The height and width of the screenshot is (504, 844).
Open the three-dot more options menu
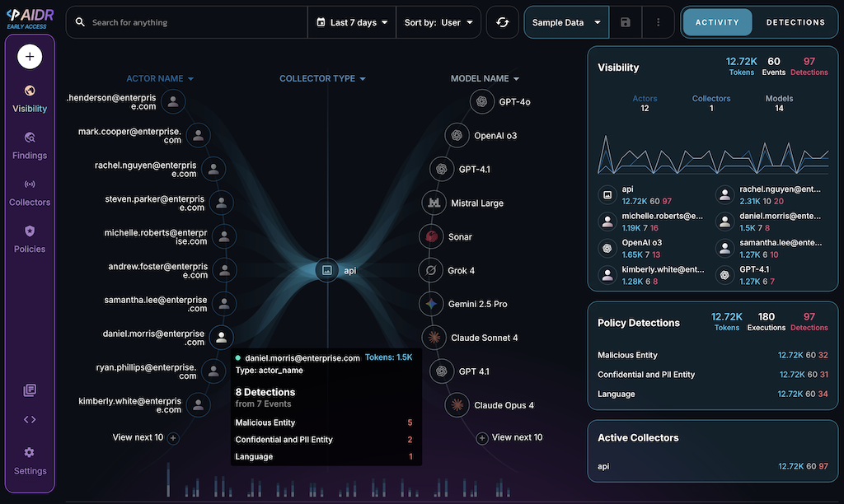[x=658, y=22]
